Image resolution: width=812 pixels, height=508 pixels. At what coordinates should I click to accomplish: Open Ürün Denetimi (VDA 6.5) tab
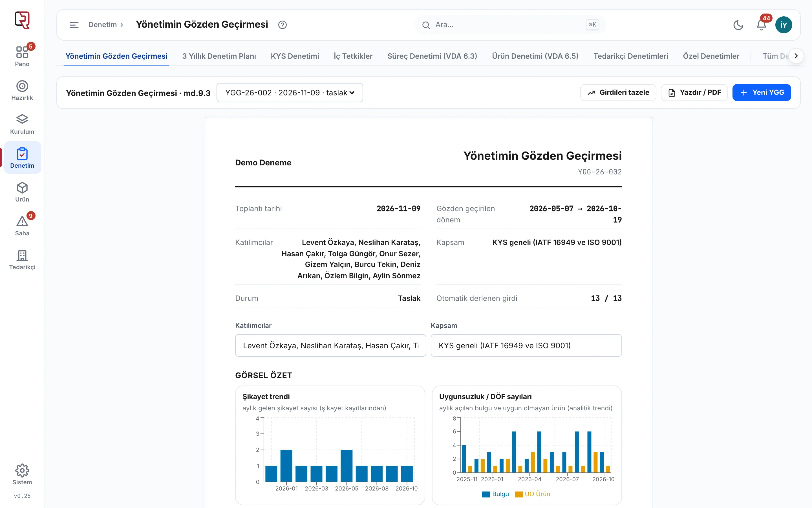click(535, 56)
